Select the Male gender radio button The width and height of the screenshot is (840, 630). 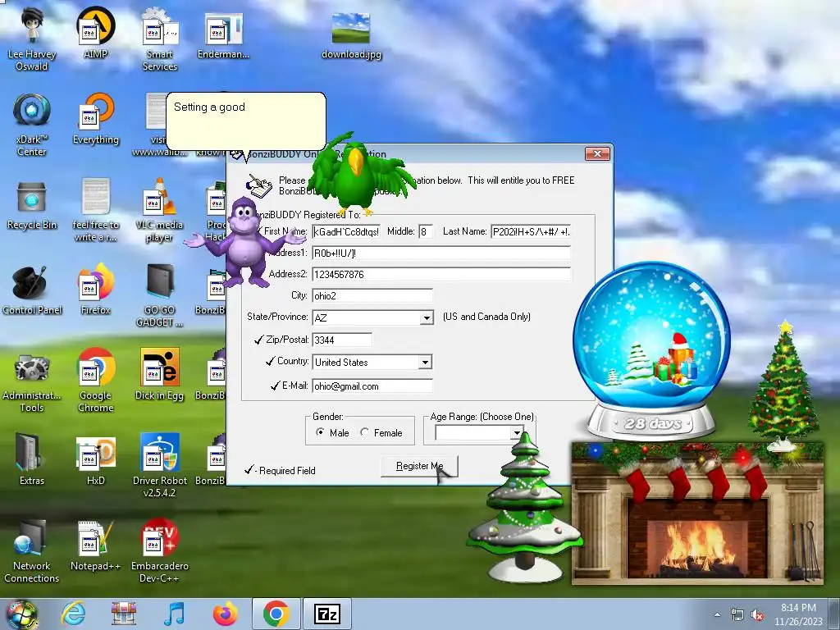(321, 431)
